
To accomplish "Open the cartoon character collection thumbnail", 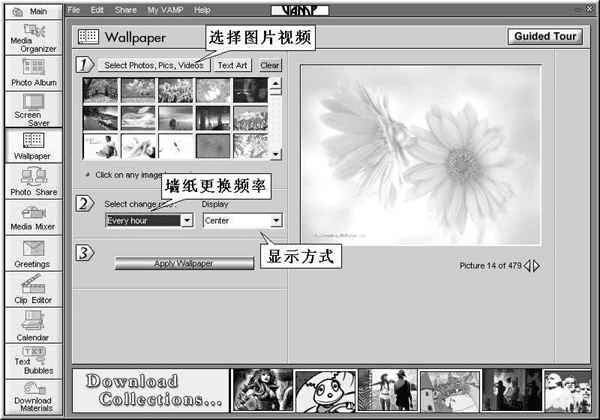I will click(x=325, y=390).
